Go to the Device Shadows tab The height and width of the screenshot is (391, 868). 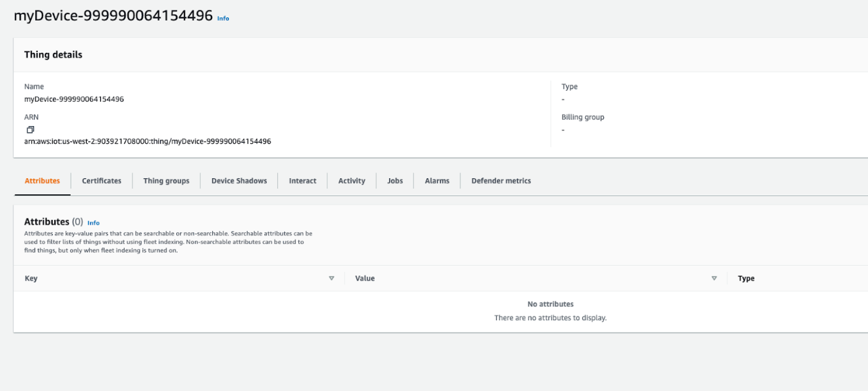coord(239,181)
